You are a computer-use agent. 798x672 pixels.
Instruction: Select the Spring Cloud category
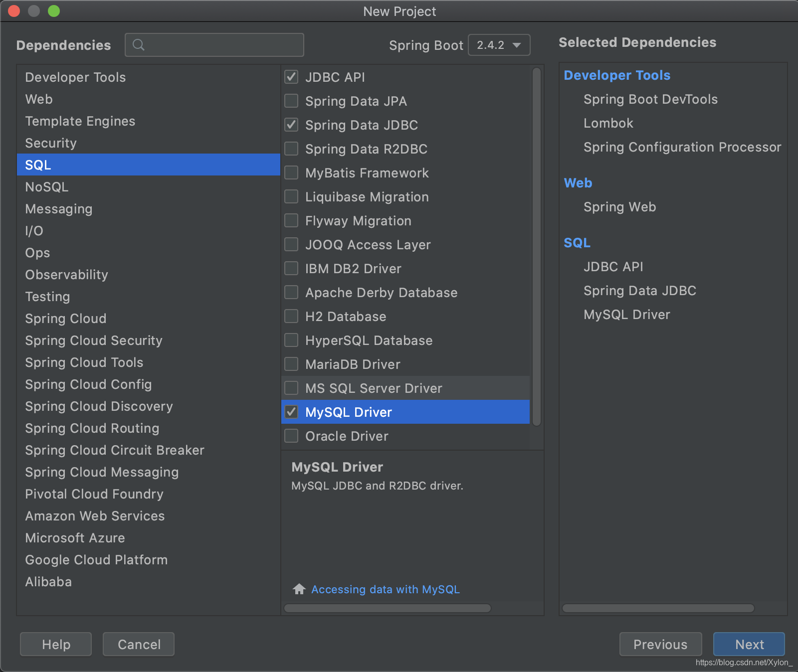tap(65, 318)
